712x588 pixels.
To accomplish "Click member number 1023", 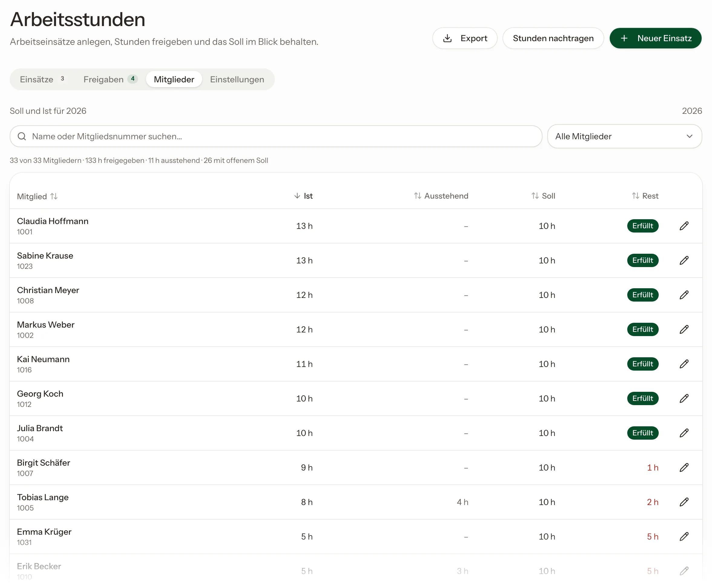I will 25,266.
